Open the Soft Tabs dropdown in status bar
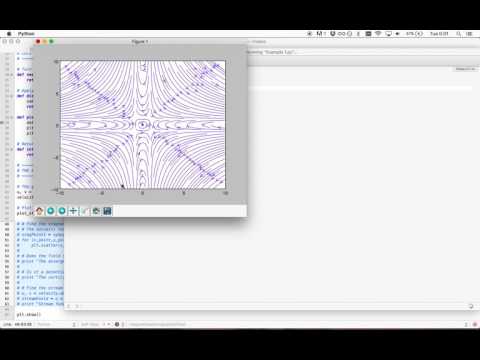 94,324
